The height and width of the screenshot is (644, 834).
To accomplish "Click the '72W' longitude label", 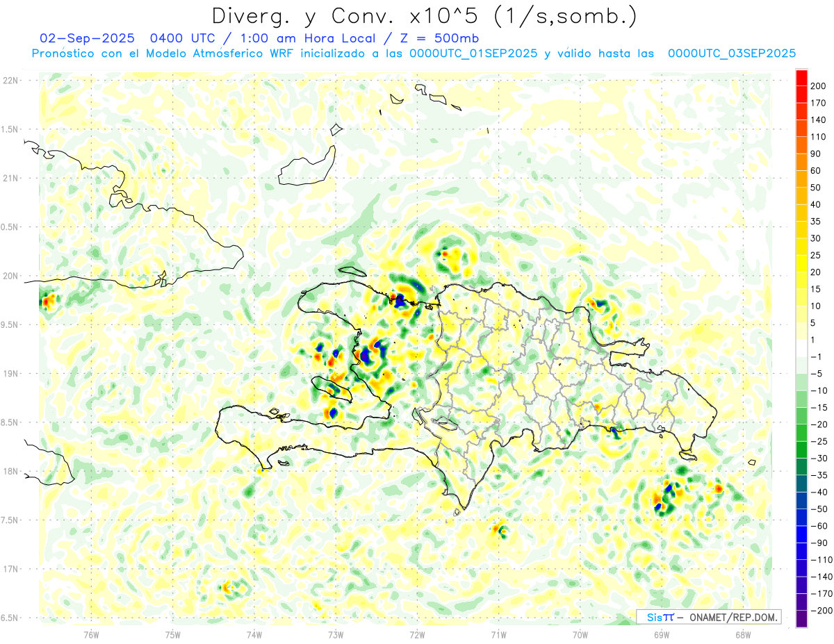I will (417, 635).
